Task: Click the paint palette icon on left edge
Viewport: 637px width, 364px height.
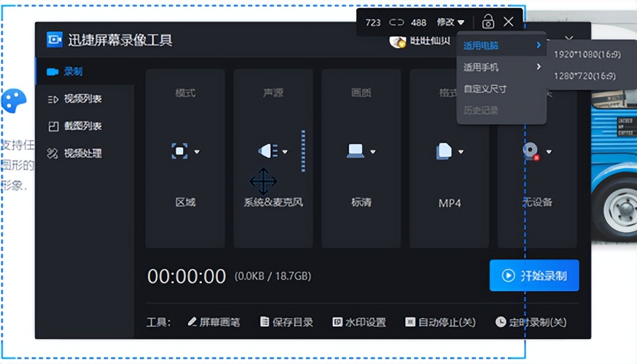Action: (14, 101)
